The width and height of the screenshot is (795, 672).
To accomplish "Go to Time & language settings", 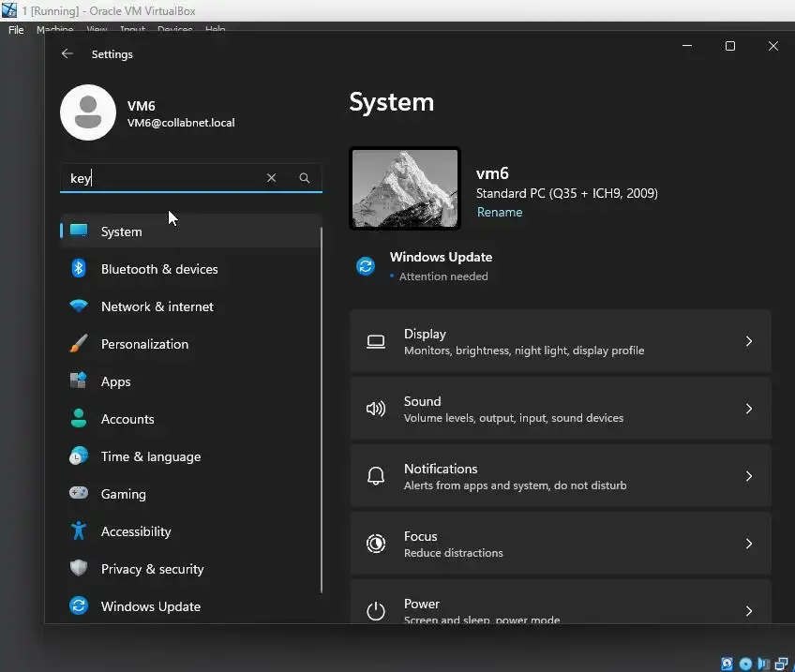I will click(190, 456).
